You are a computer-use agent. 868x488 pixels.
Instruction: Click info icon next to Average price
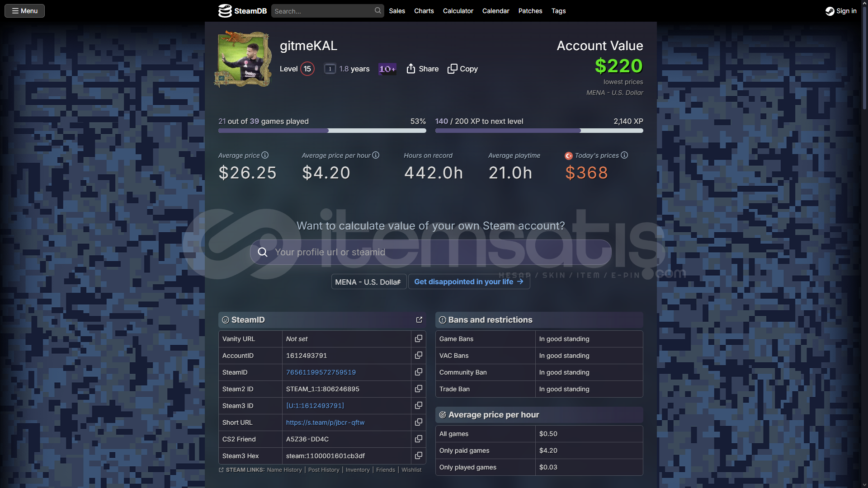[x=265, y=155]
